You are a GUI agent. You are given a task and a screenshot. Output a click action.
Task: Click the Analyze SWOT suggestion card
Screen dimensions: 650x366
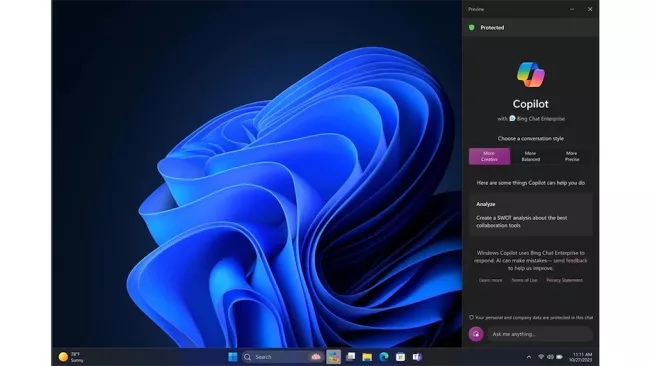531,215
